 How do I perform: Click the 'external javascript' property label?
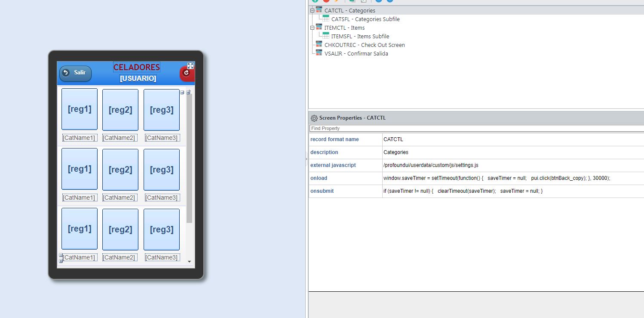point(333,165)
